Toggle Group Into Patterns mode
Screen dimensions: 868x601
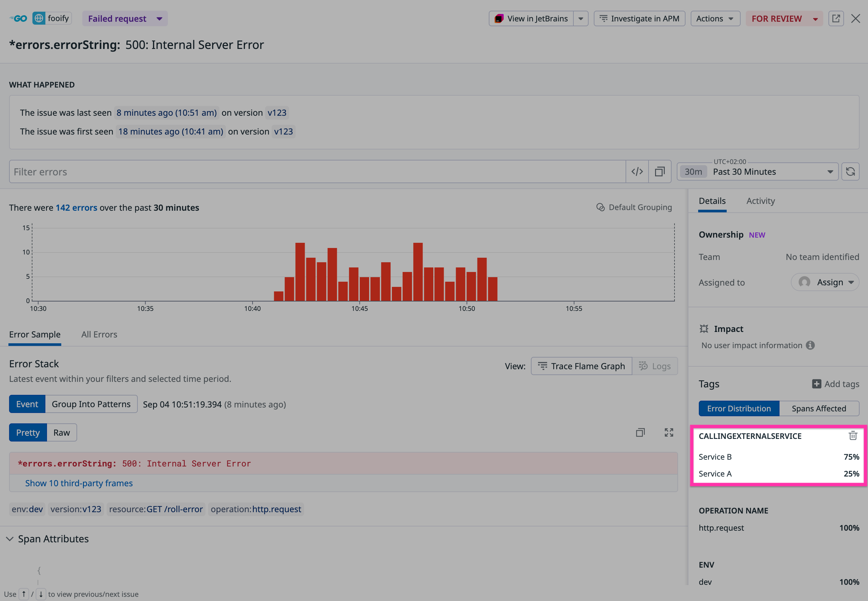(x=91, y=404)
